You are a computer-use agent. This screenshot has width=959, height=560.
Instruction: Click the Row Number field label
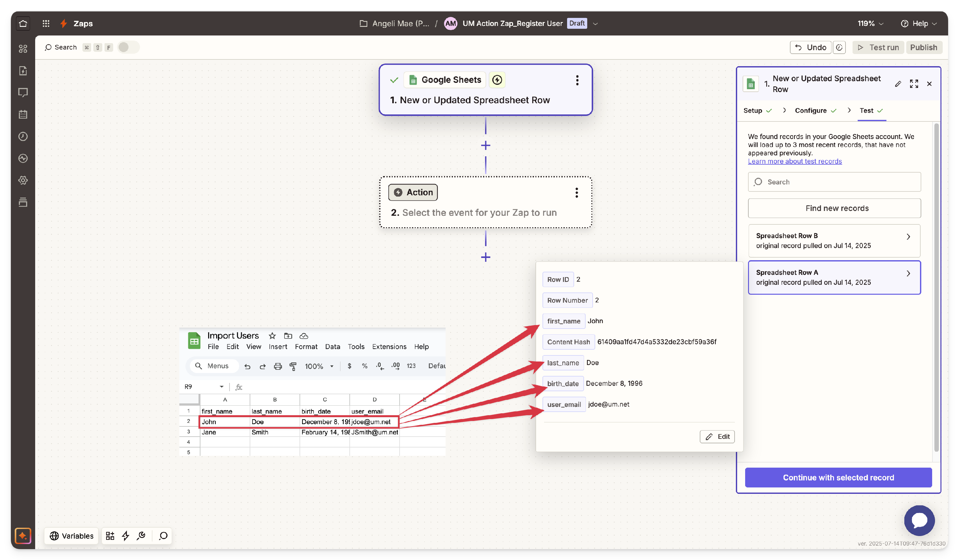click(567, 300)
